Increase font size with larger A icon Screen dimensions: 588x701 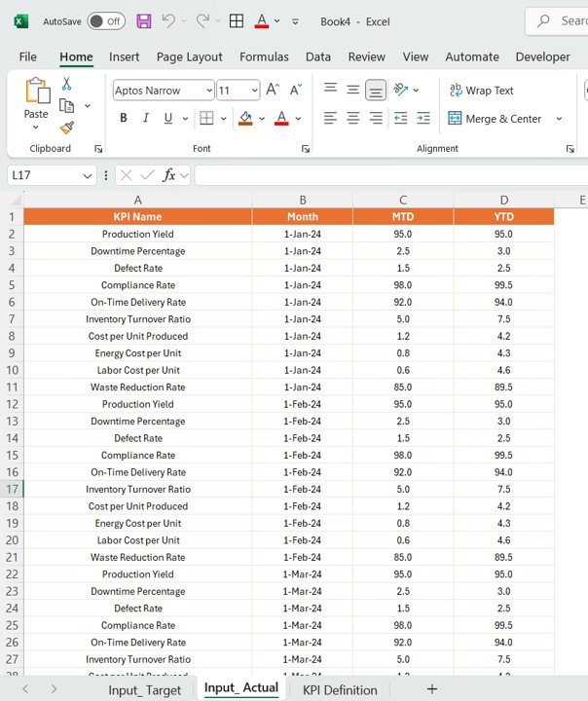(273, 90)
